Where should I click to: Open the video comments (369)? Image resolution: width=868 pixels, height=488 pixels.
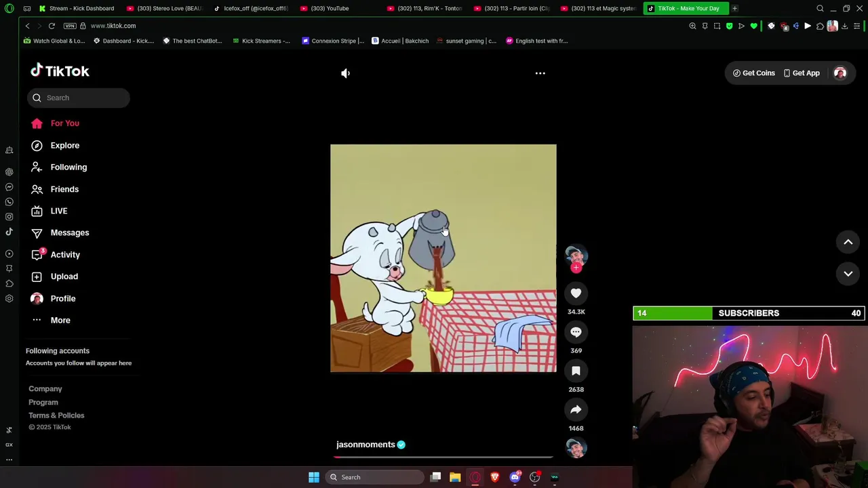pyautogui.click(x=576, y=332)
